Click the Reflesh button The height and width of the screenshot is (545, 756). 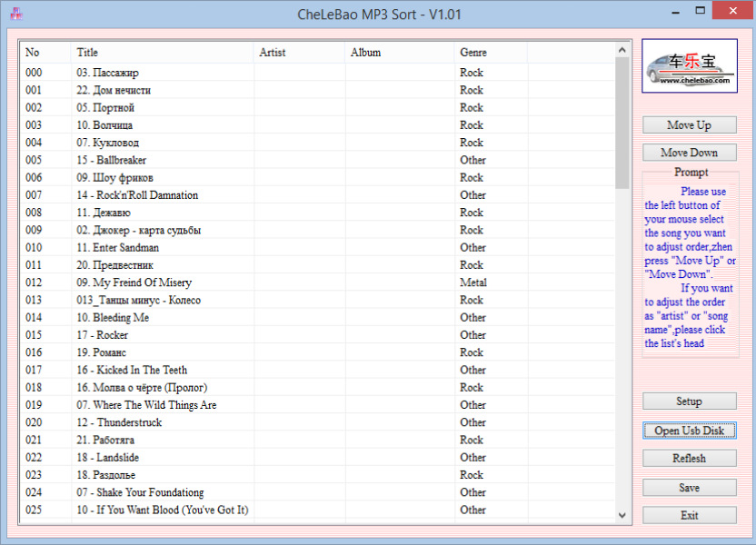690,459
